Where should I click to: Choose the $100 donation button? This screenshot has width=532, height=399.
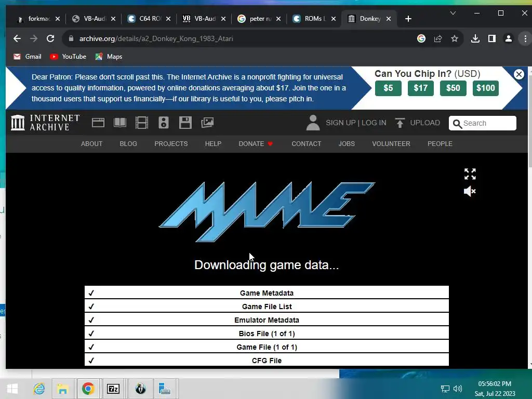(x=486, y=88)
